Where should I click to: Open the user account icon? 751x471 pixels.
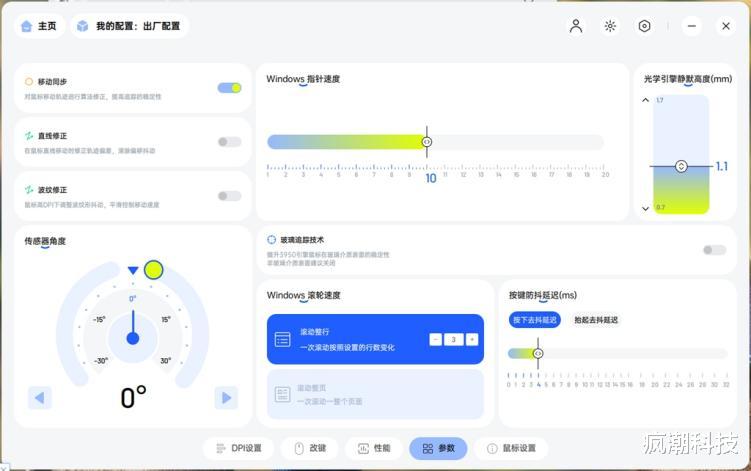576,26
